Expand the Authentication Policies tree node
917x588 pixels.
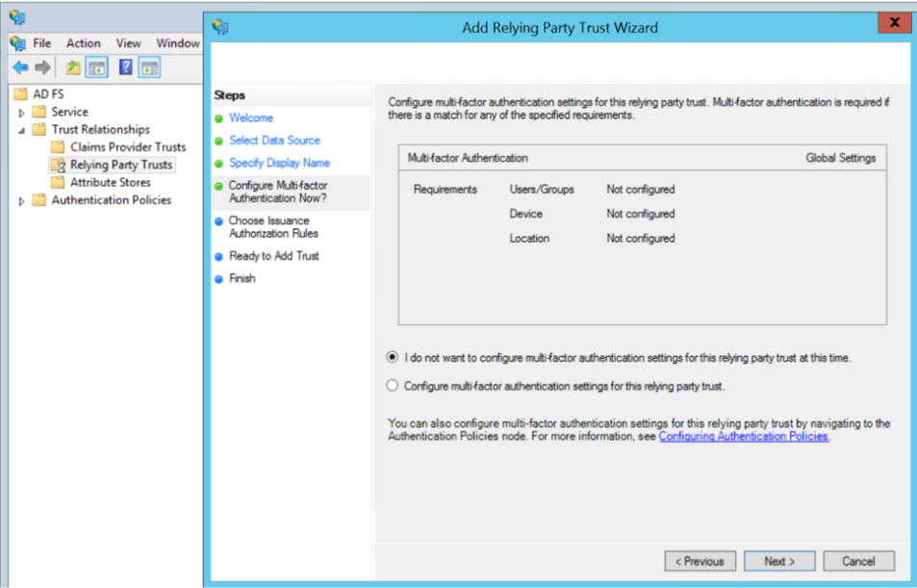point(22,201)
